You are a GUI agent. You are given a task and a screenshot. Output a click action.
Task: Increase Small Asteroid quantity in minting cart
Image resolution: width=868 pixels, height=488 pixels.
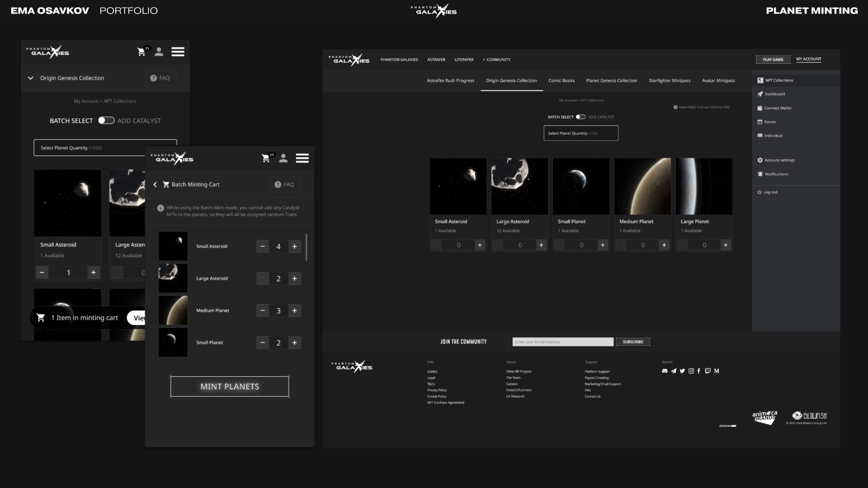(294, 246)
